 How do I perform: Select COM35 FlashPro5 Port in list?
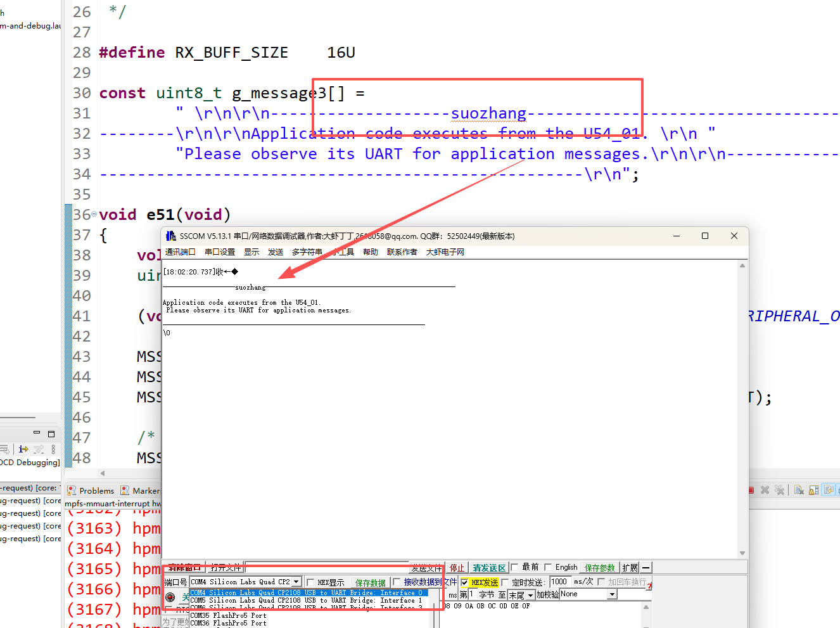229,615
